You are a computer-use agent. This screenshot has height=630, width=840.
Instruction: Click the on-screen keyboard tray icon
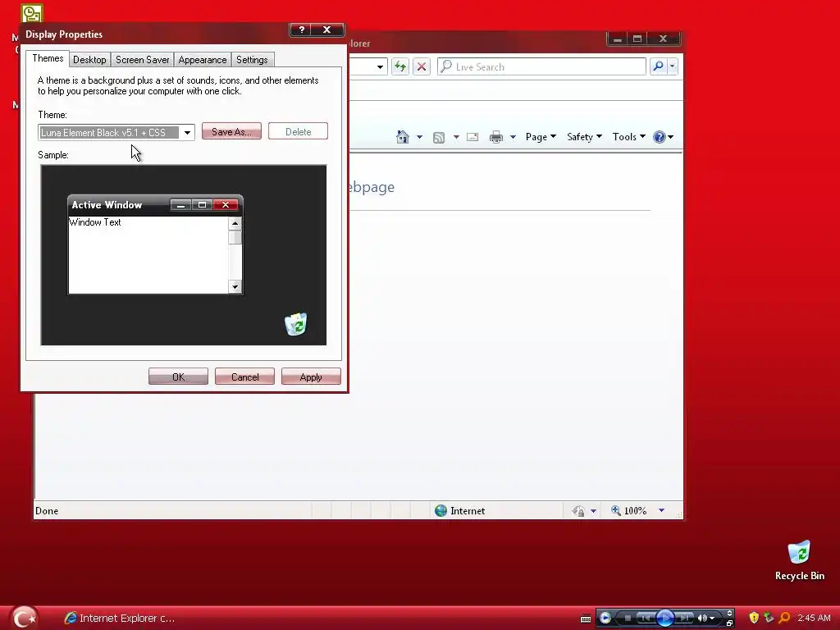tap(586, 619)
